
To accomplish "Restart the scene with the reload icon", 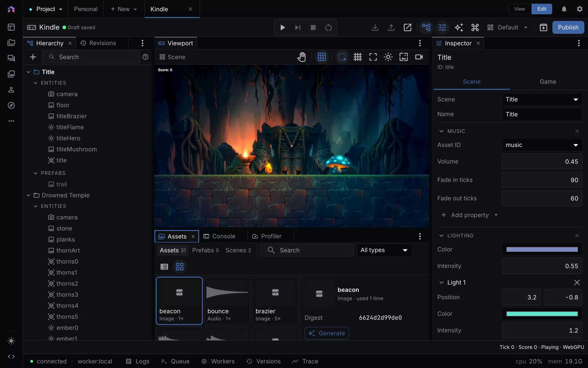I will 328,27.
